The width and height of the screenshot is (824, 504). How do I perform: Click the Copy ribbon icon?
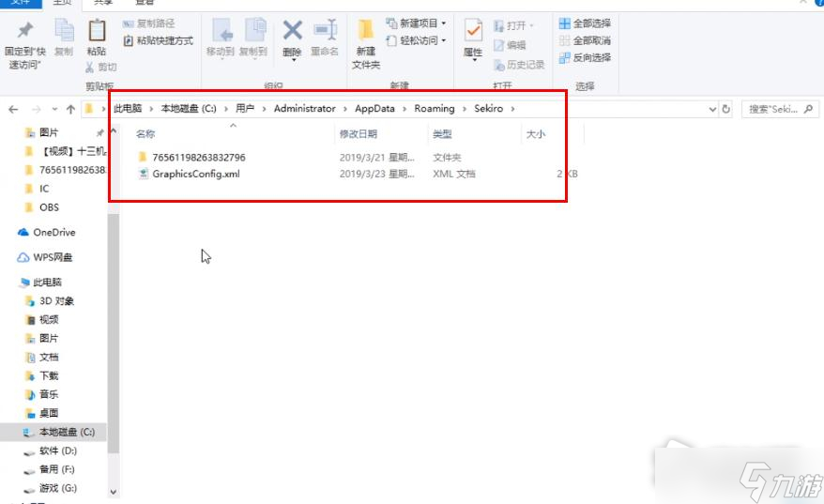[64, 30]
